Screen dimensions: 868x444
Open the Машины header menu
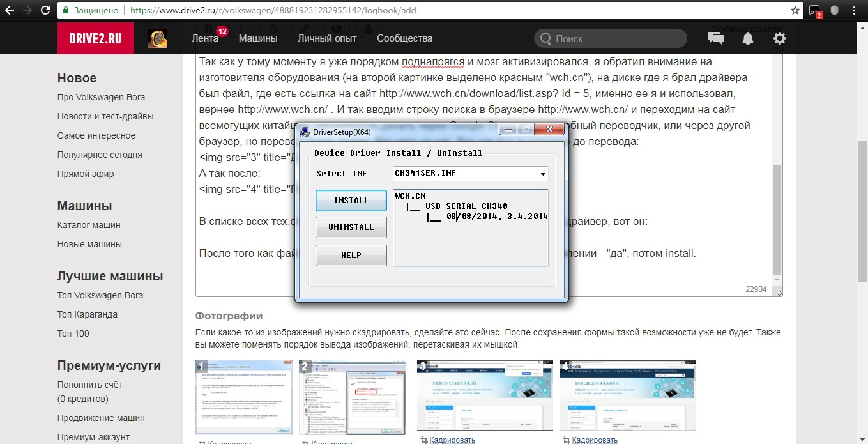click(258, 38)
